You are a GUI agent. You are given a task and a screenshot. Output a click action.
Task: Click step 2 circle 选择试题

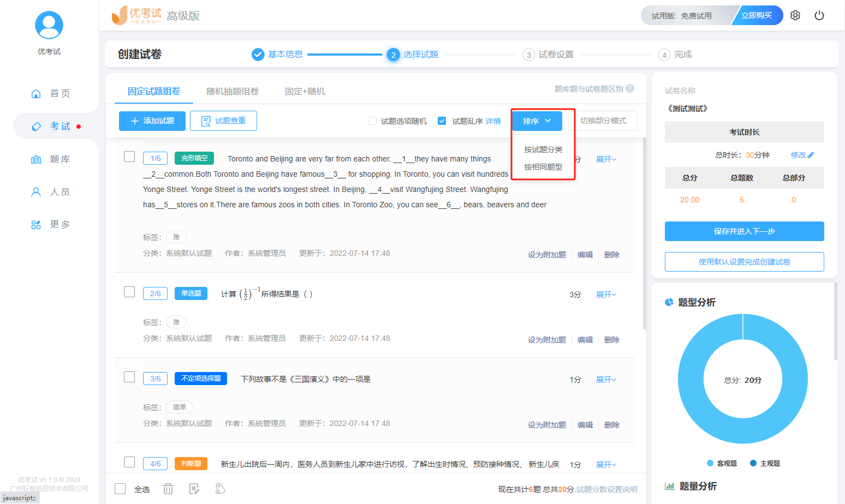point(393,55)
